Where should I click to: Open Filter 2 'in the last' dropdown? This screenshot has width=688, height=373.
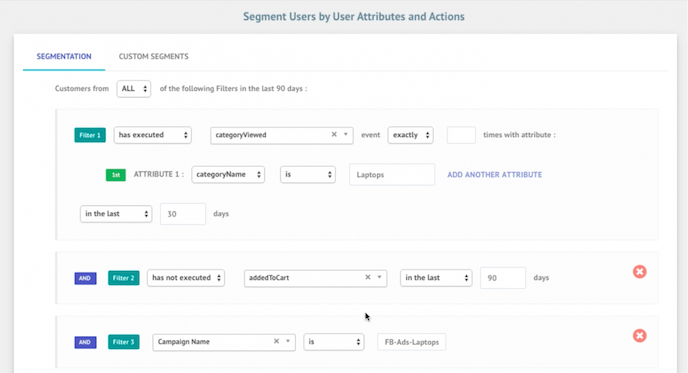tap(436, 278)
